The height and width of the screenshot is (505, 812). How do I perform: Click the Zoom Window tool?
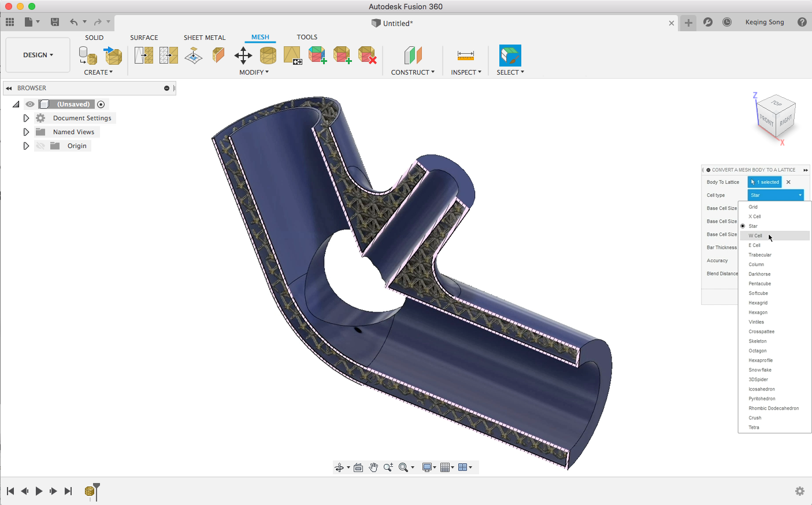point(403,467)
